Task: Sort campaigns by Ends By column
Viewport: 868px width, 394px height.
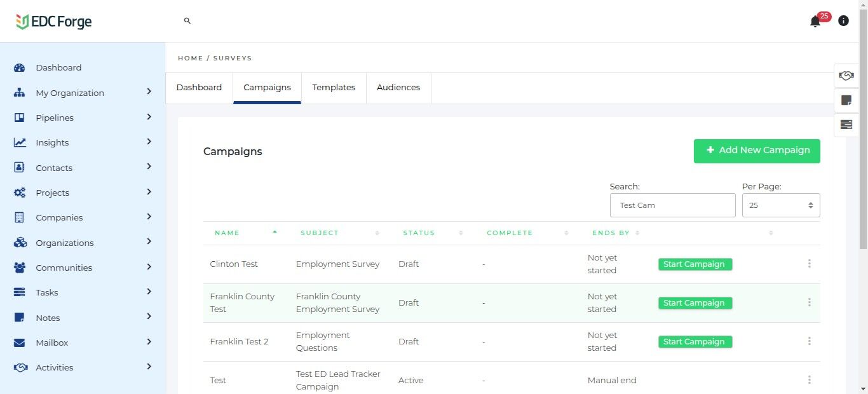Action: [x=611, y=233]
